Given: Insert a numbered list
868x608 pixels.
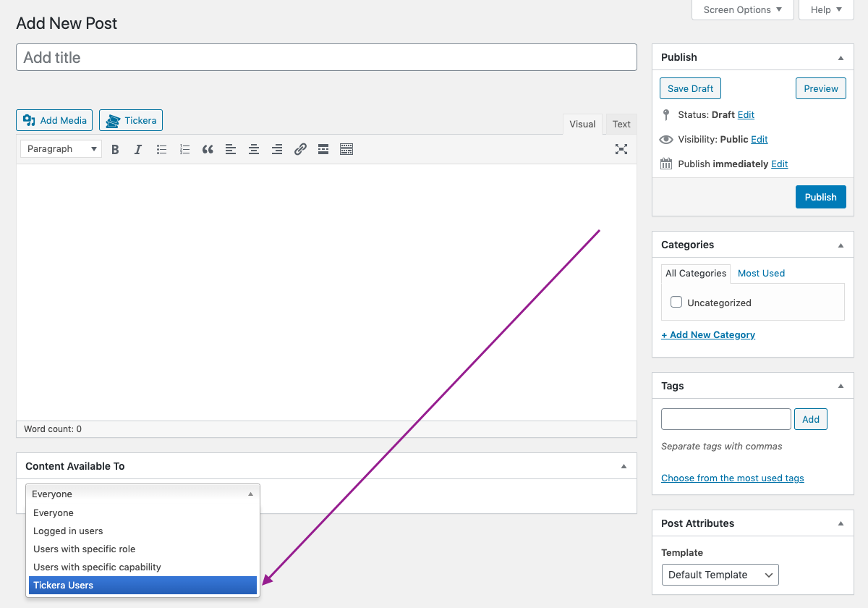Looking at the screenshot, I should click(x=184, y=149).
